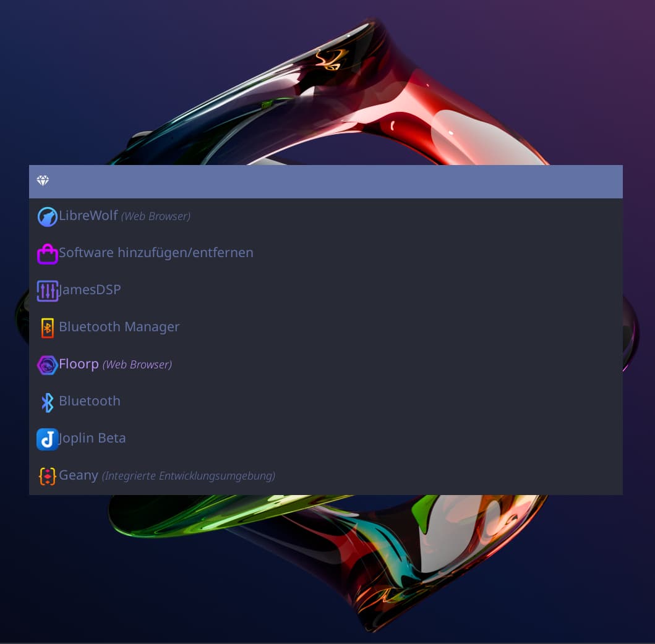Click the Joplin Beta J icon
The image size is (655, 644).
47,439
